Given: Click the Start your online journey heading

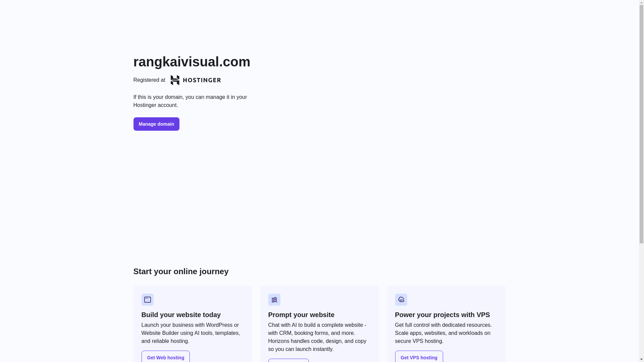Looking at the screenshot, I should pyautogui.click(x=181, y=271).
